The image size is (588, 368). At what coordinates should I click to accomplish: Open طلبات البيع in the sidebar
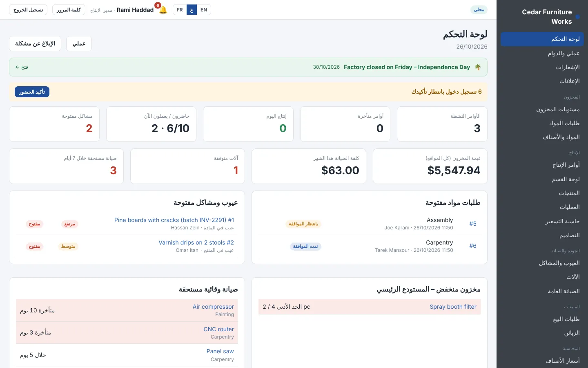[542, 319]
